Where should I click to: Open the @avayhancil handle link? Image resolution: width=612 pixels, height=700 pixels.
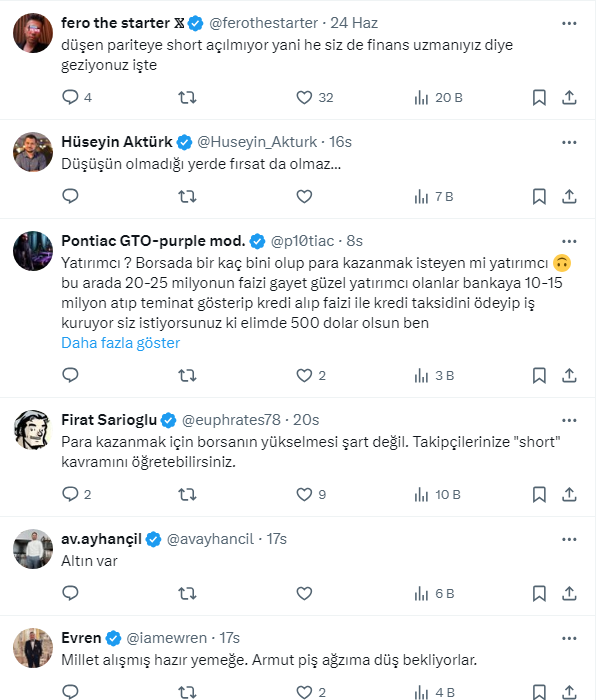coord(209,538)
